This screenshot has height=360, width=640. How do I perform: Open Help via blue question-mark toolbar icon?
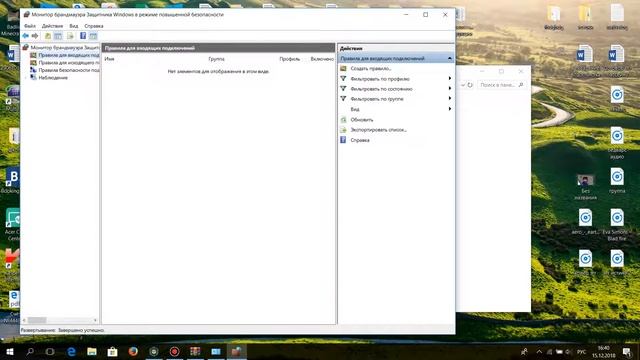(83, 36)
